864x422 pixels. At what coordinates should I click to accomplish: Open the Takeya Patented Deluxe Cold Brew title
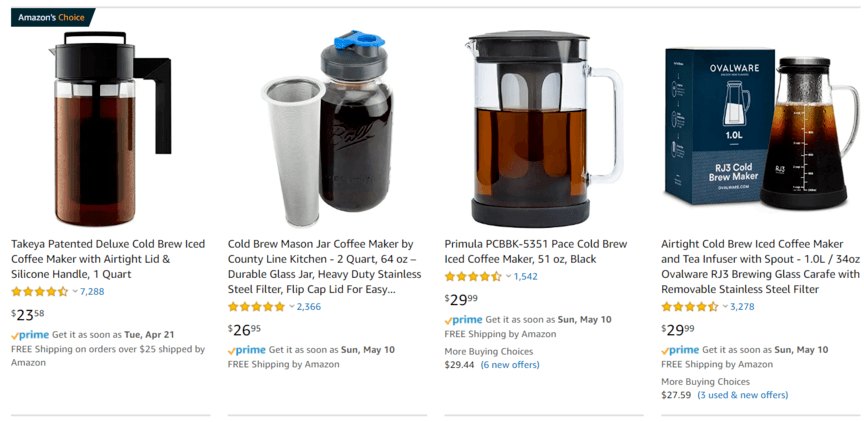pos(108,259)
